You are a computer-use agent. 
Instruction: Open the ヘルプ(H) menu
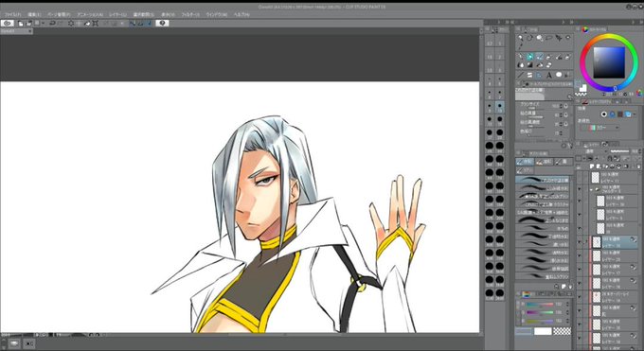pyautogui.click(x=241, y=14)
